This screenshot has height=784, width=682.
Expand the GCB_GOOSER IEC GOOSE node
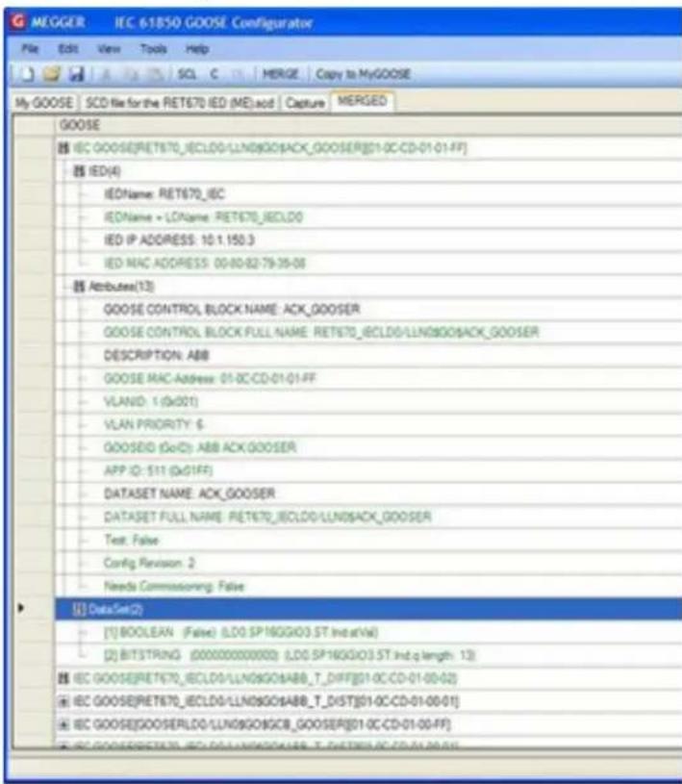63,724
